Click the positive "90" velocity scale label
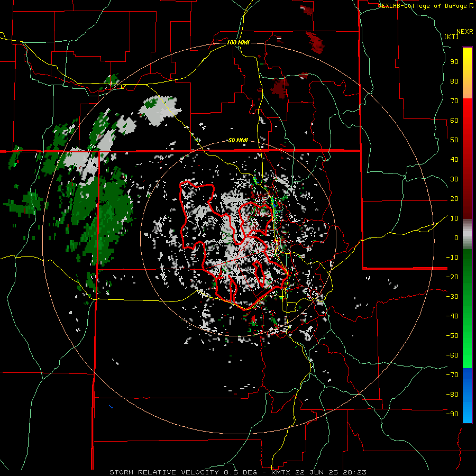The width and height of the screenshot is (476, 476). click(454, 62)
